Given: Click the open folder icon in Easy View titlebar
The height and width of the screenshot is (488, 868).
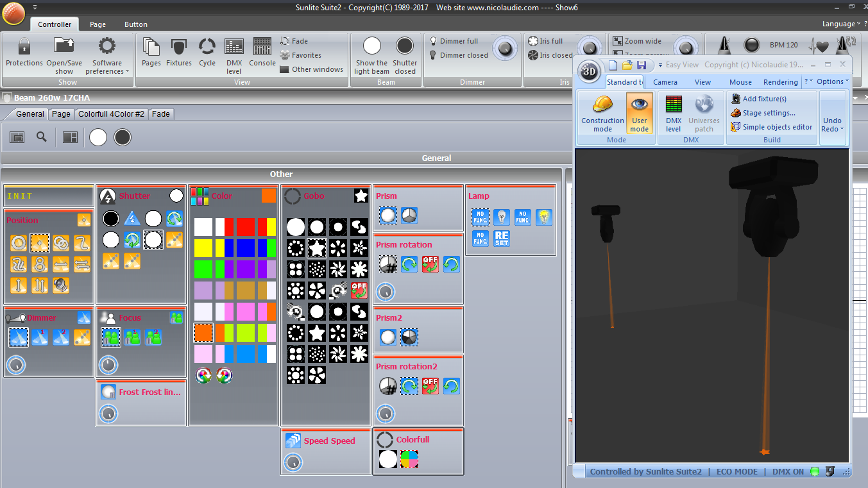Looking at the screenshot, I should [x=627, y=65].
